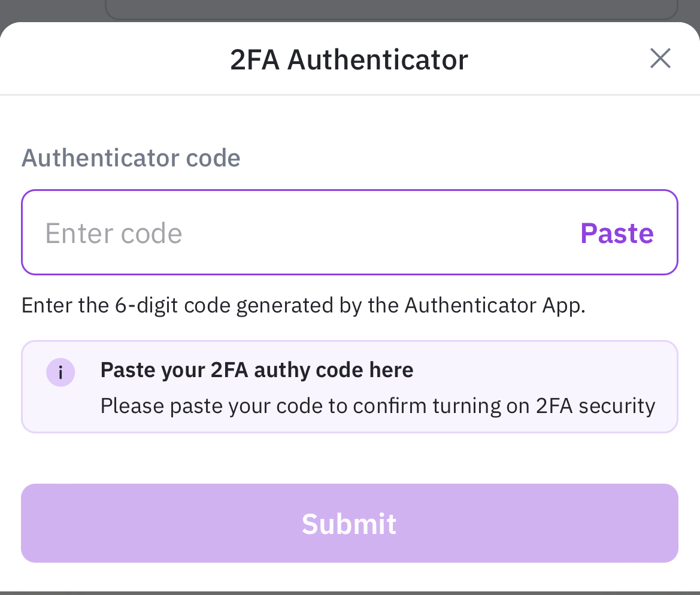Viewport: 700px width, 595px height.
Task: Click the purple info icon
Action: click(x=60, y=374)
